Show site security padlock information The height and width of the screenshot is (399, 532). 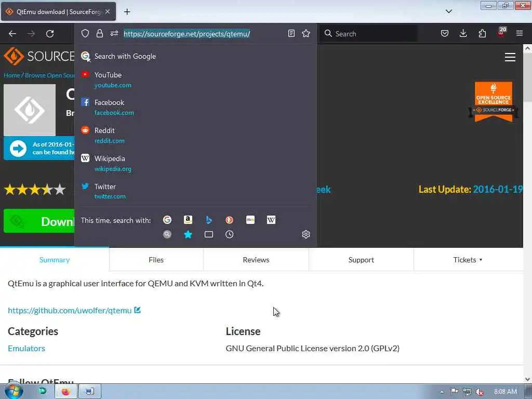tap(99, 33)
